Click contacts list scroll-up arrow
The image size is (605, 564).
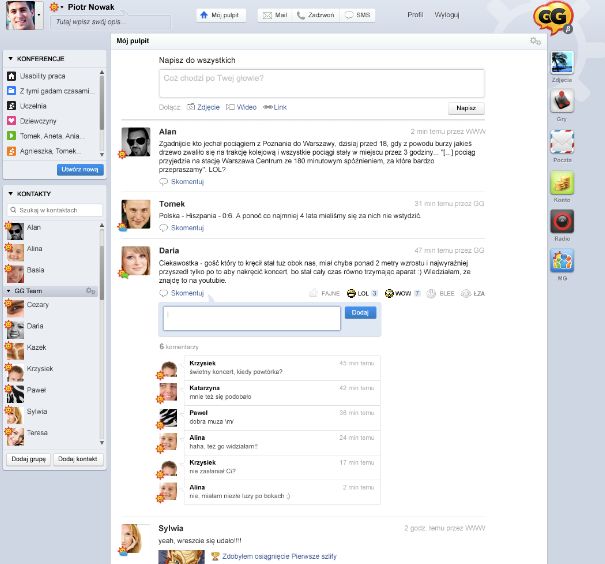(x=102, y=225)
